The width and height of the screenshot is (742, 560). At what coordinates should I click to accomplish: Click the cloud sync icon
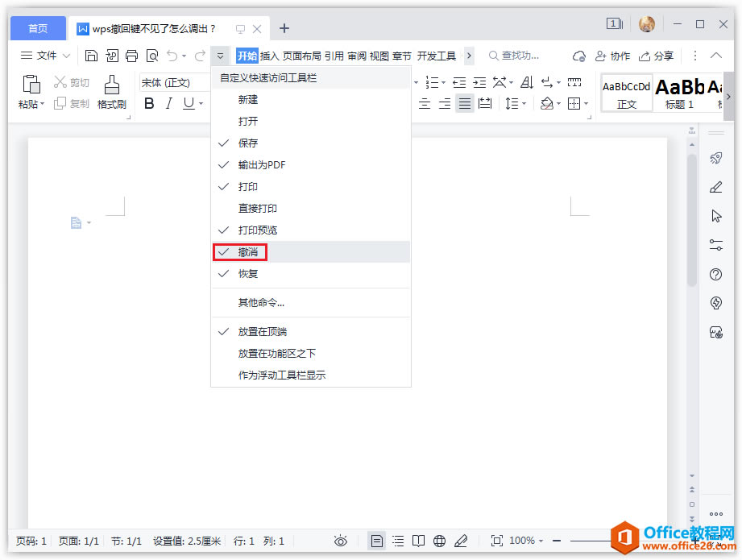pyautogui.click(x=578, y=56)
